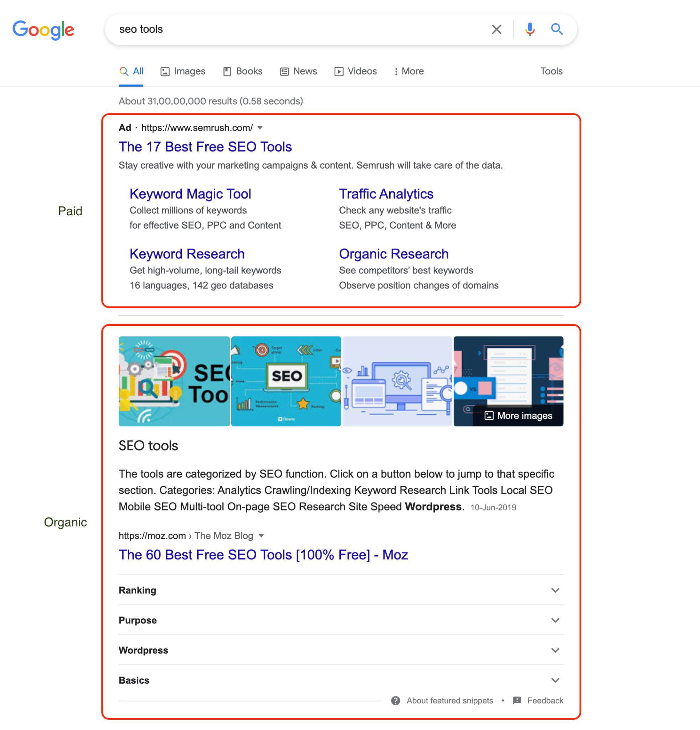Clear the search box with the X icon
This screenshot has height=730, width=700.
coord(496,29)
